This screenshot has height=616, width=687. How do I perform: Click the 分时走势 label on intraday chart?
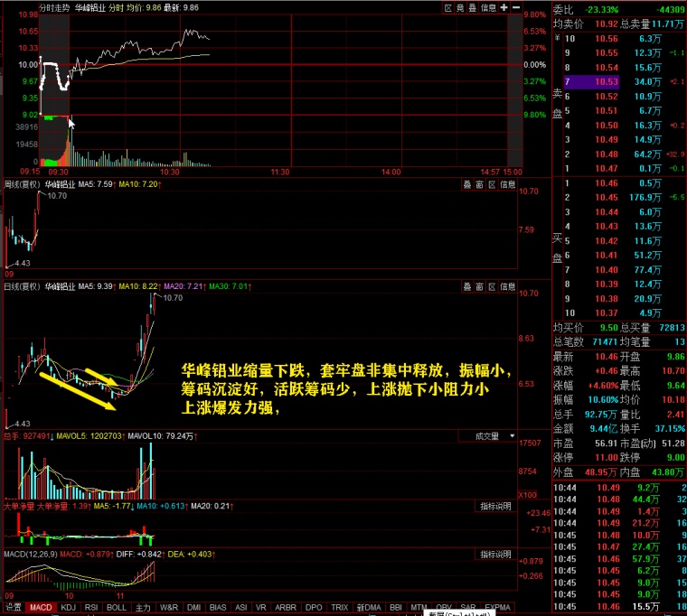(54, 7)
